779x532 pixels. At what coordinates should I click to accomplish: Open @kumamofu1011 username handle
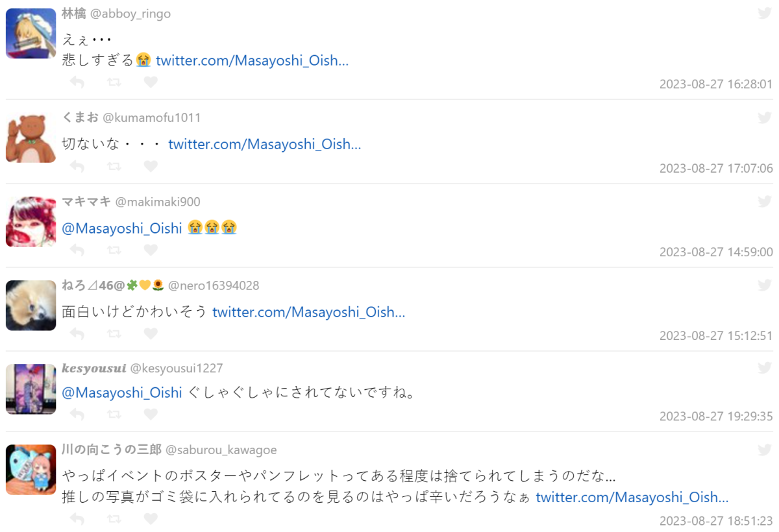(152, 117)
